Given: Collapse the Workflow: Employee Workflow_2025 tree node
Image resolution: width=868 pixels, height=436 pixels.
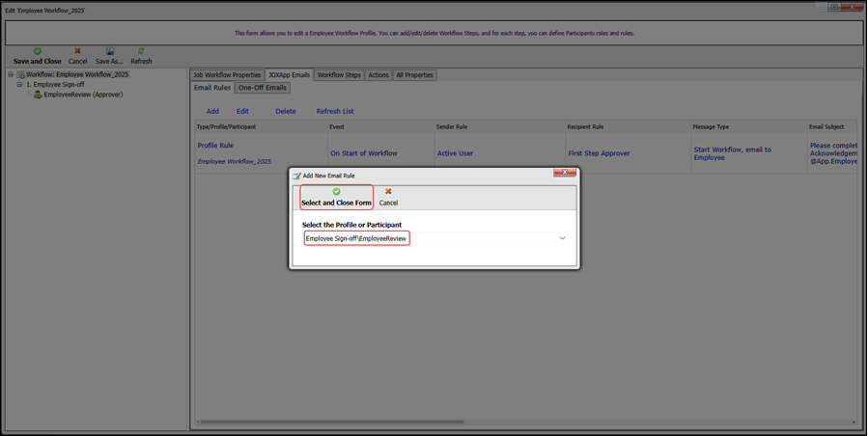Looking at the screenshot, I should [11, 74].
